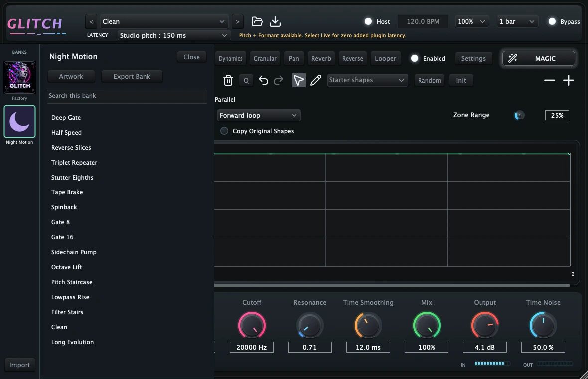
Task: Click the 120.0 BPM tempo field
Action: tap(423, 22)
